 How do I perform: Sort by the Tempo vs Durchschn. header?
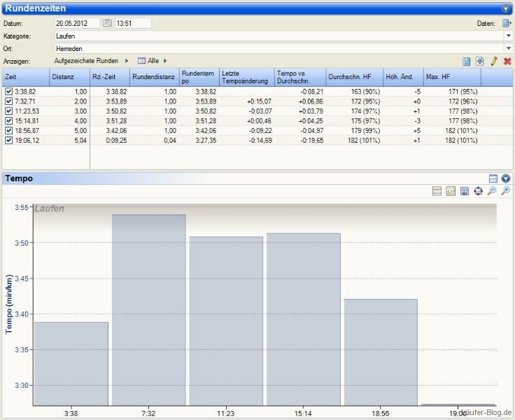click(x=300, y=77)
